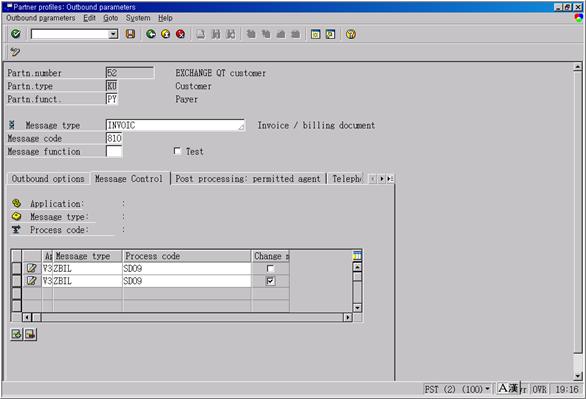Toggle the Test checkbox
586x399 pixels.
[177, 151]
